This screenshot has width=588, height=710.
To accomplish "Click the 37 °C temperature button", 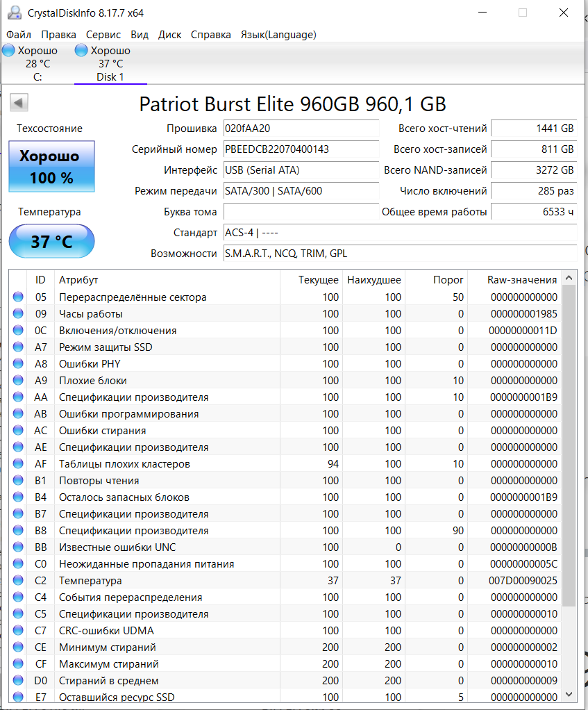I will [51, 241].
